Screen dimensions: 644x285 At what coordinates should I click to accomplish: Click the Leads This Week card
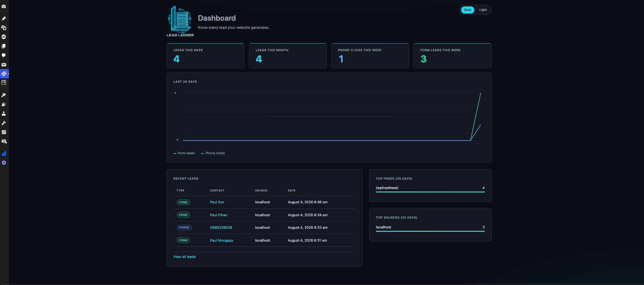coord(206,56)
